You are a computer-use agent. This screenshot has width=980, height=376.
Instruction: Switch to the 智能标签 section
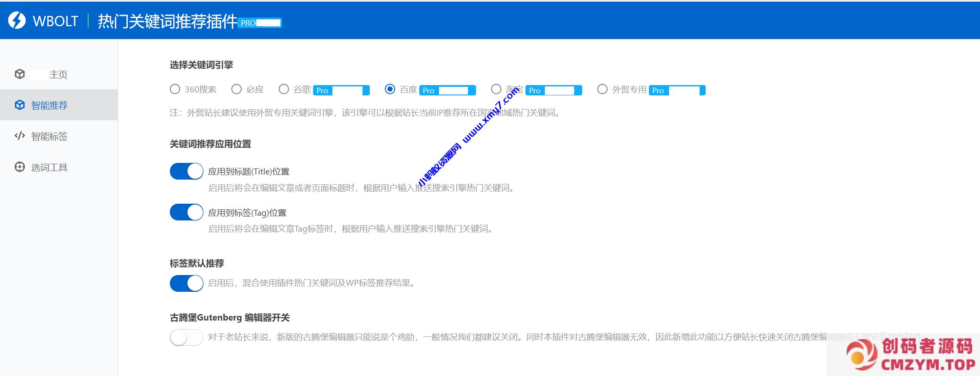[49, 137]
